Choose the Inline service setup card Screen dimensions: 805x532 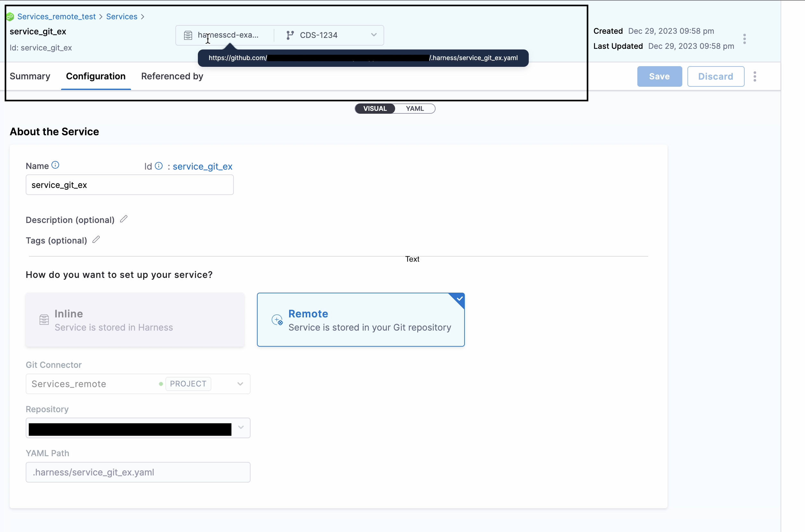[x=135, y=320]
